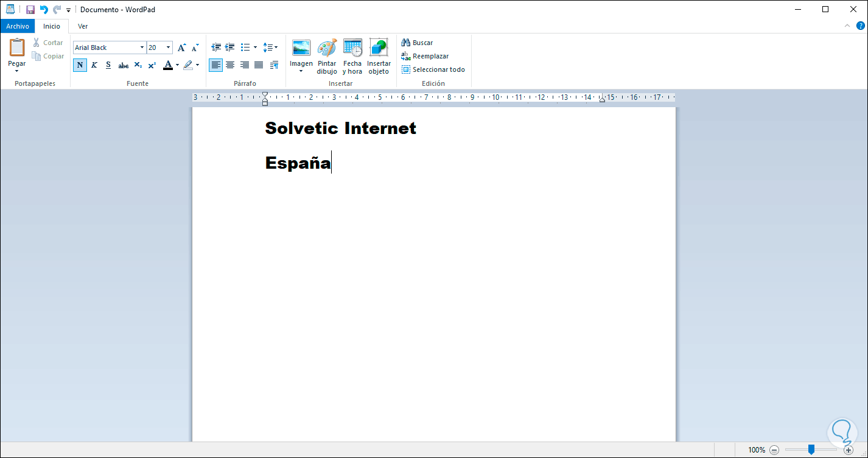Open the line spacing dropdown
The height and width of the screenshot is (458, 868).
tap(270, 47)
